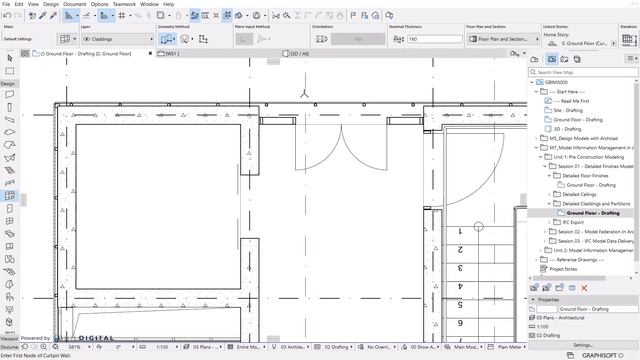The height and width of the screenshot is (360, 640).
Task: Open the File menu
Action: (6, 4)
